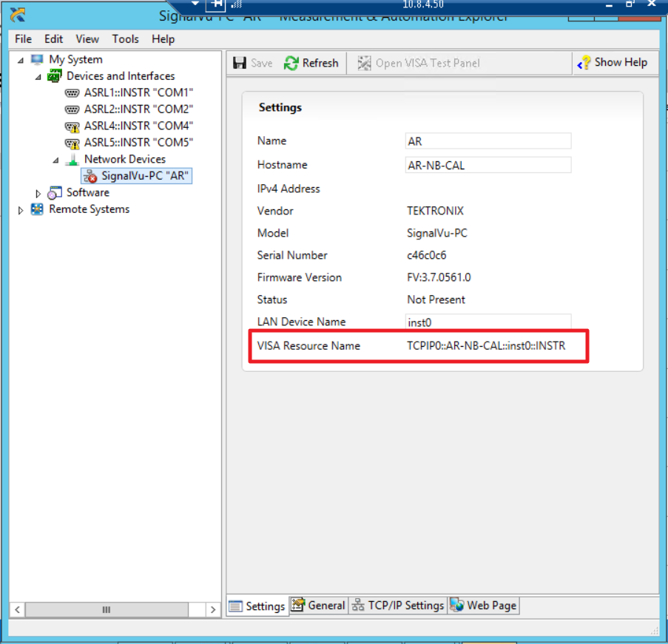
Task: Click the TEKTRONIX vendor text
Action: click(435, 211)
